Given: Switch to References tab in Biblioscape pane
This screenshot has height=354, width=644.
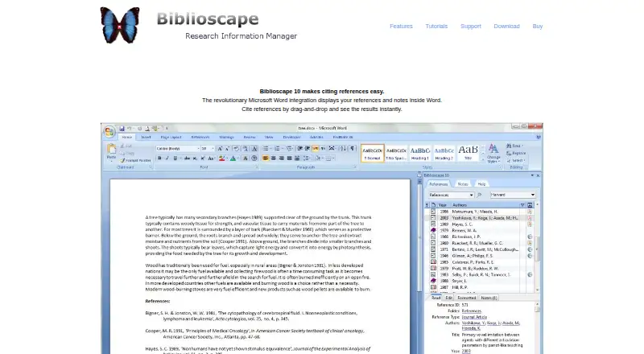Looking at the screenshot, I should coord(438,184).
